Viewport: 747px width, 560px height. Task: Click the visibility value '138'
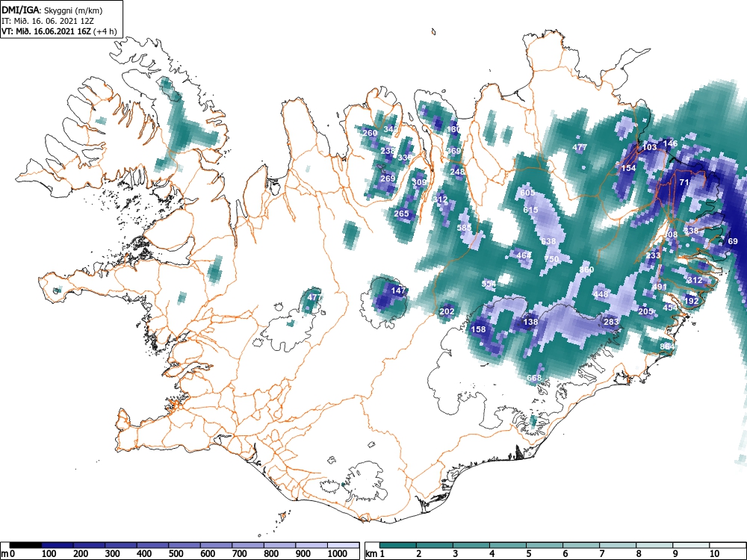coord(530,322)
